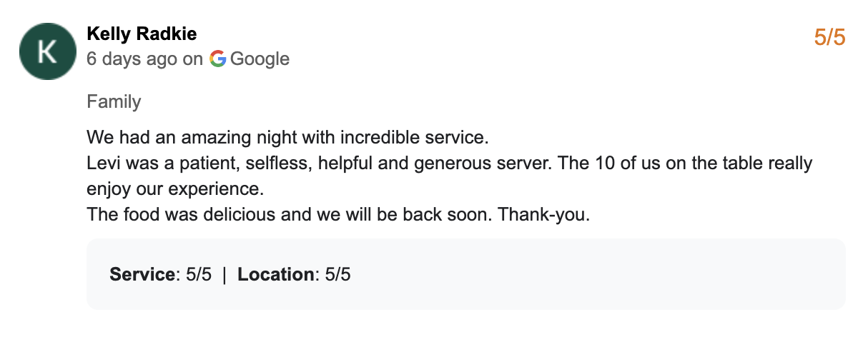Click the "6 days ago" timestamp

(x=132, y=59)
